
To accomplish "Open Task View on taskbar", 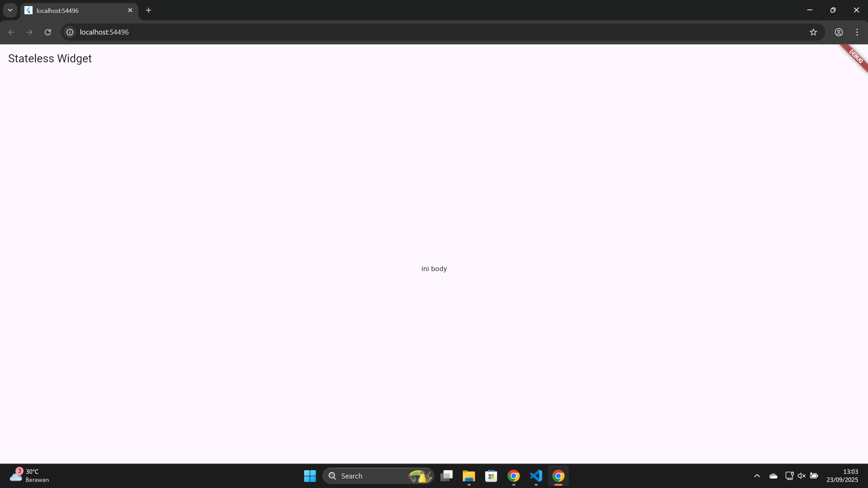I will pos(446,476).
